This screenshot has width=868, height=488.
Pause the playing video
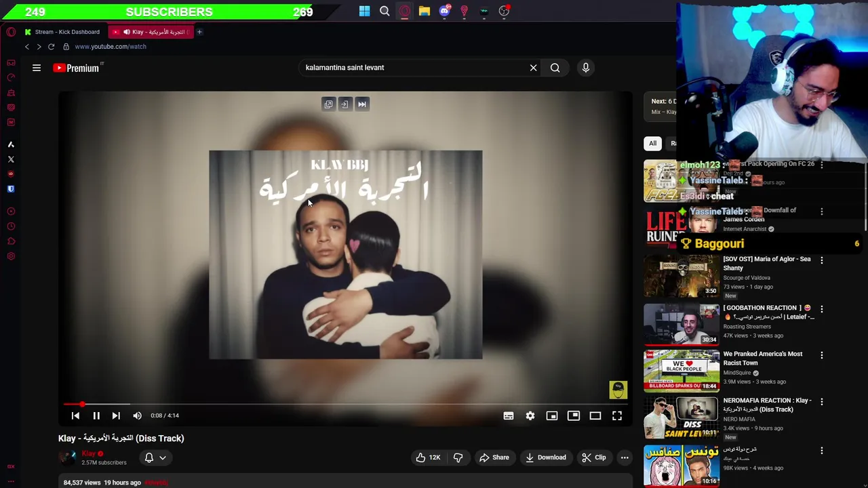point(96,415)
